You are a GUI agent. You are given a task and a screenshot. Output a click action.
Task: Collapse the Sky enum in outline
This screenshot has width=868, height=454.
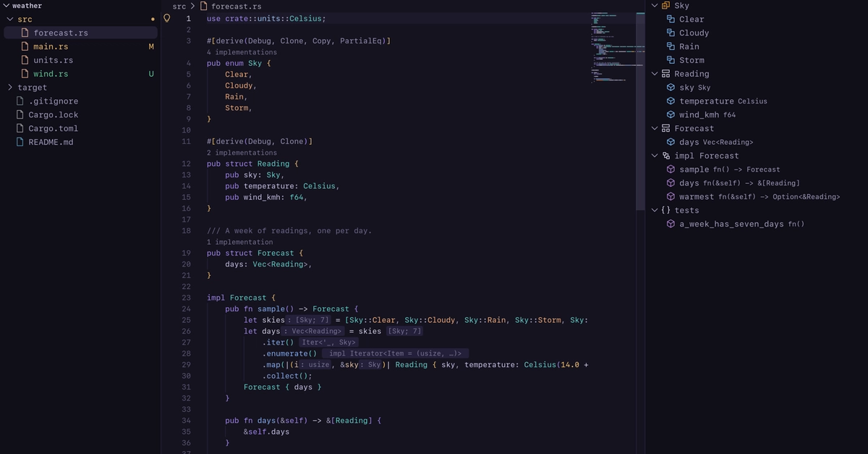(655, 6)
